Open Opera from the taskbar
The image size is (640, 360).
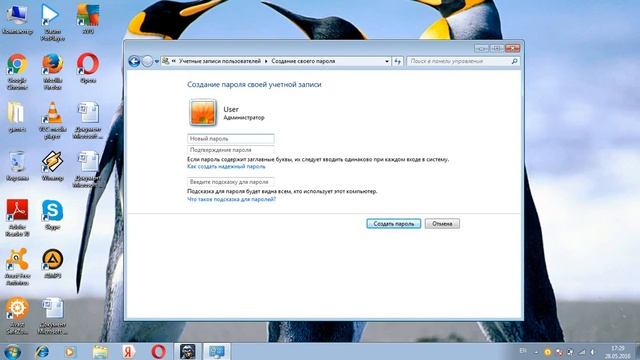tap(158, 351)
